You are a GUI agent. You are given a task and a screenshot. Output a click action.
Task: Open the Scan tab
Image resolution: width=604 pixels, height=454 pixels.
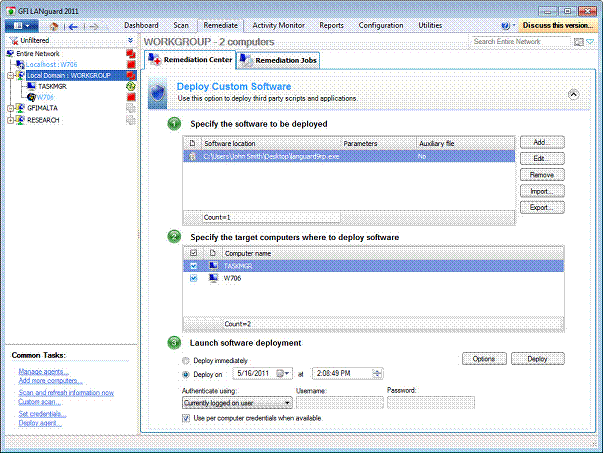(181, 25)
